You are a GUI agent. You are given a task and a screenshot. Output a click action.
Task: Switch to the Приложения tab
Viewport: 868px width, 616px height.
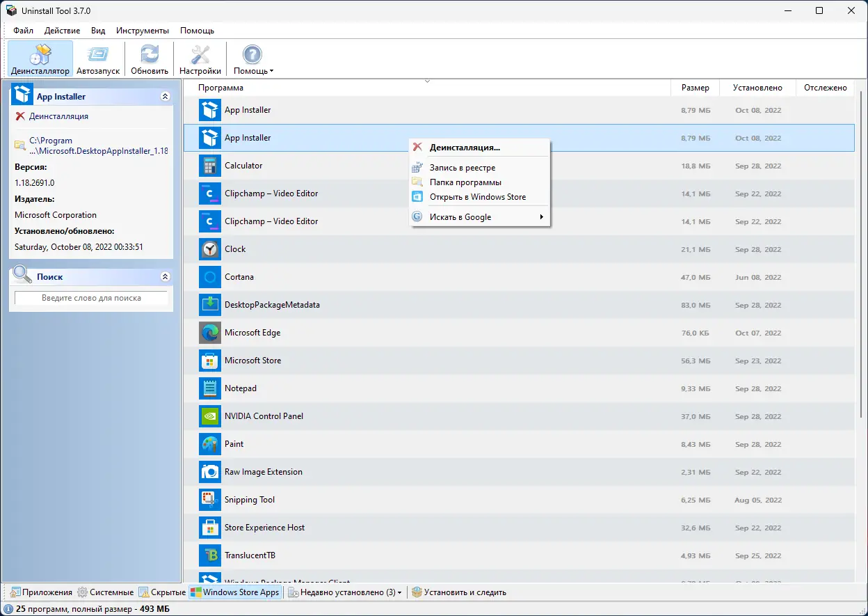[x=41, y=592]
